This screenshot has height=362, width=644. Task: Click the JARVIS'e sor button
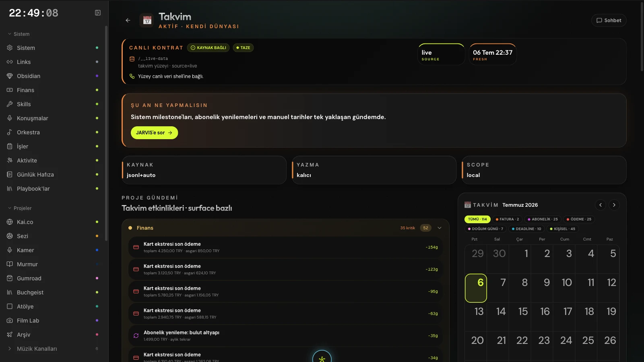tap(154, 133)
